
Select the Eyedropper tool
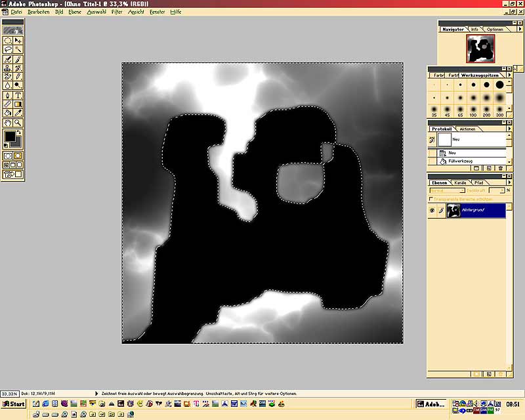(x=18, y=104)
